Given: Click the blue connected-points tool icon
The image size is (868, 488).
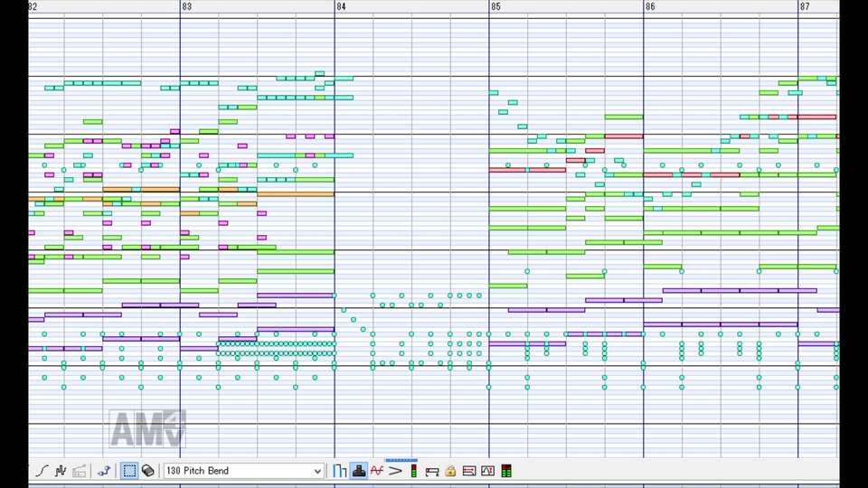Looking at the screenshot, I should click(x=104, y=471).
